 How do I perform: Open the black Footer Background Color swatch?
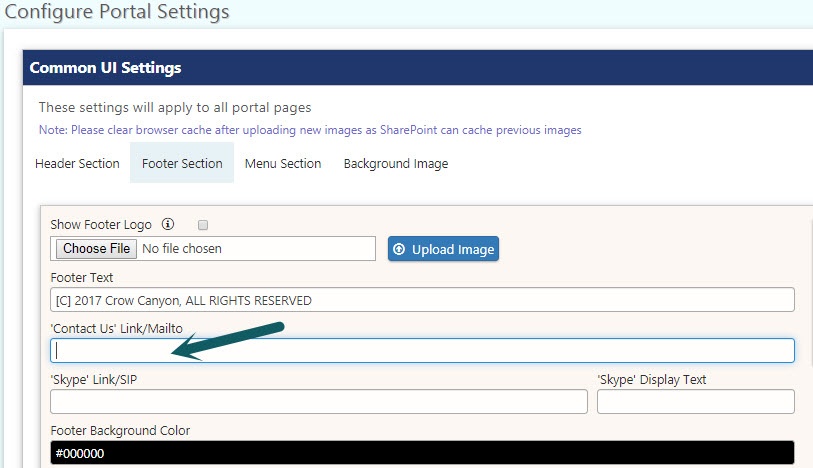tap(422, 453)
